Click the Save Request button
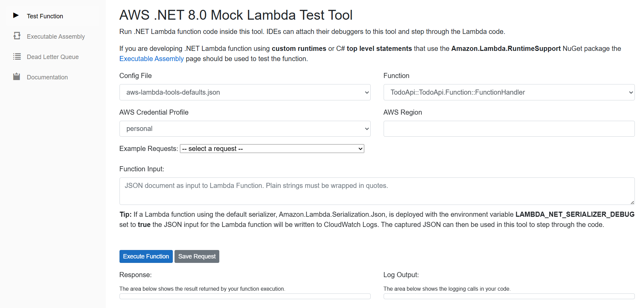644x308 pixels. [197, 256]
